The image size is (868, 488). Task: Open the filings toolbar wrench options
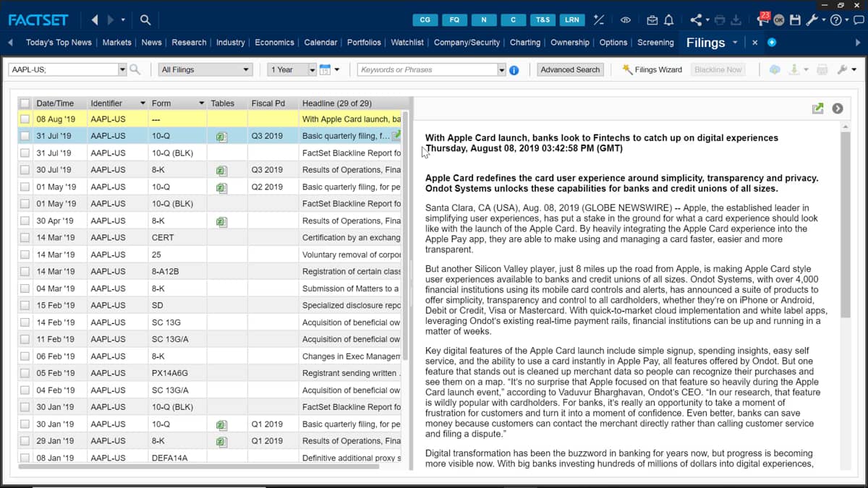click(841, 69)
